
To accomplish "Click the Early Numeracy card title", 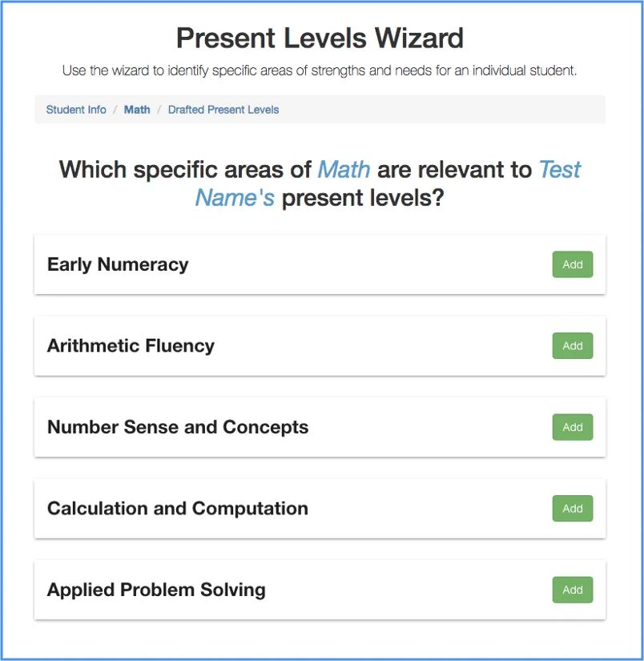I will (118, 265).
